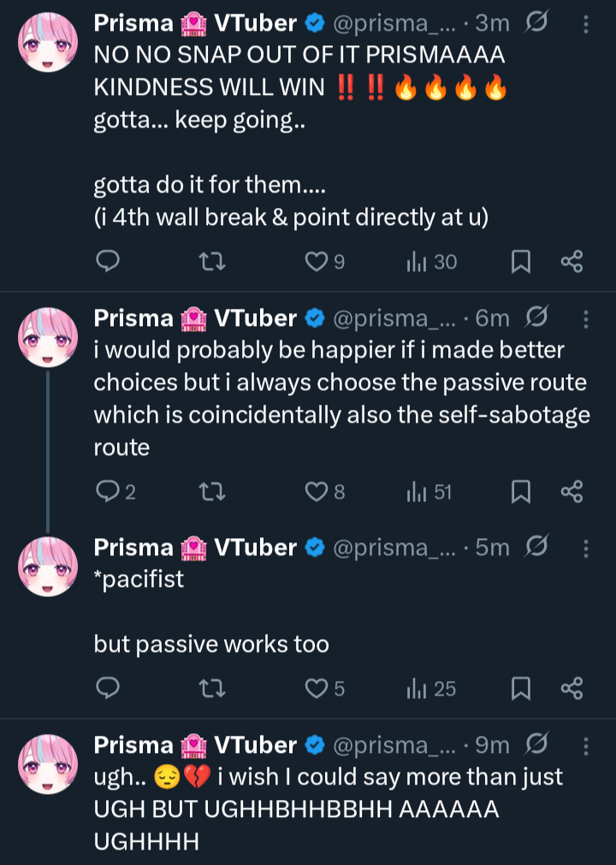The image size is (616, 865).
Task: Click the @prisma_ handle on the 9m tweet
Action: pyautogui.click(x=394, y=745)
